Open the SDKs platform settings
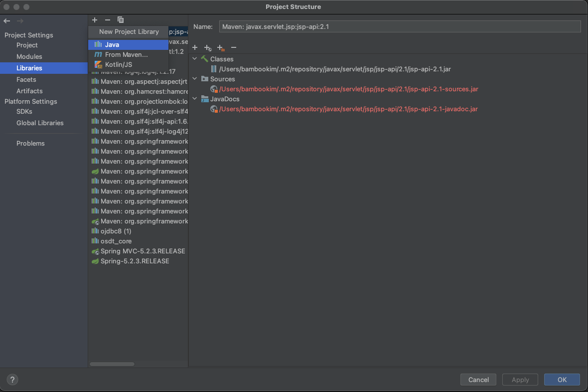 24,112
